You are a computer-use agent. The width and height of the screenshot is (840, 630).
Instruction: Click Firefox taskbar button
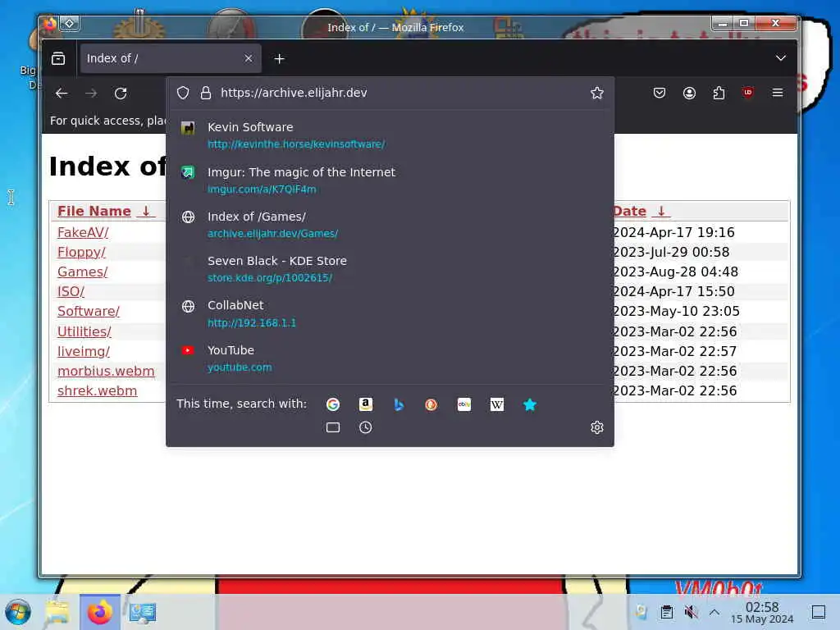pos(100,612)
